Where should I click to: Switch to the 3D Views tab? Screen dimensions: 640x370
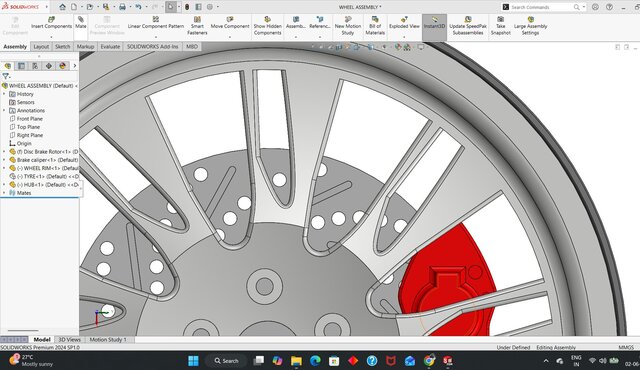pyautogui.click(x=69, y=339)
